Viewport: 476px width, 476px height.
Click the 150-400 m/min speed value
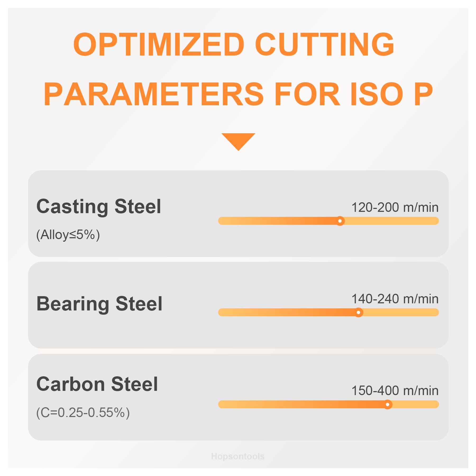pos(395,391)
